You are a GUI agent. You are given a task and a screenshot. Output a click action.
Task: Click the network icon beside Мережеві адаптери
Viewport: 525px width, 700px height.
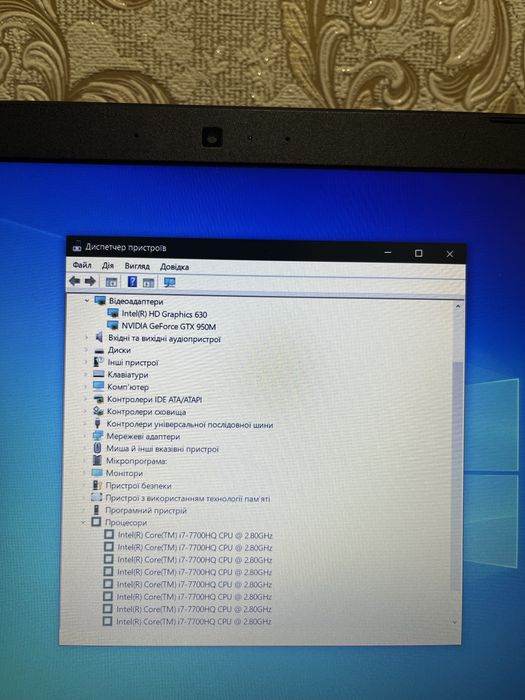tap(98, 436)
